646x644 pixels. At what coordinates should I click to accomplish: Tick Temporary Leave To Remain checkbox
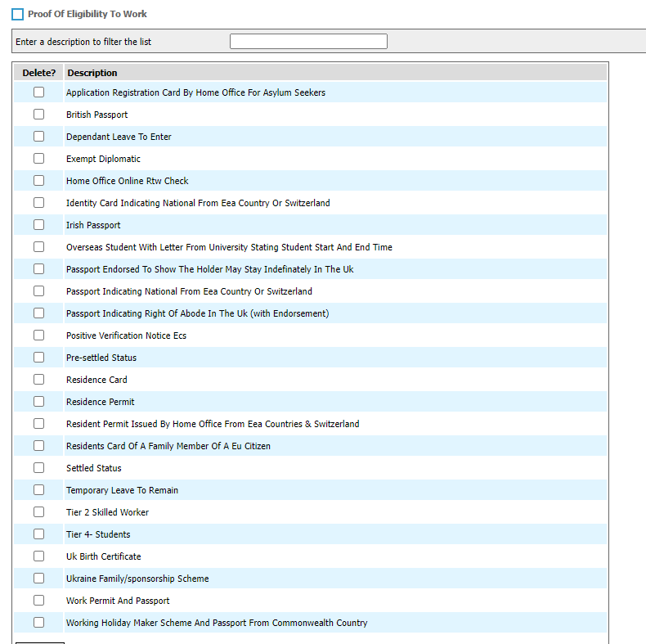coord(38,490)
